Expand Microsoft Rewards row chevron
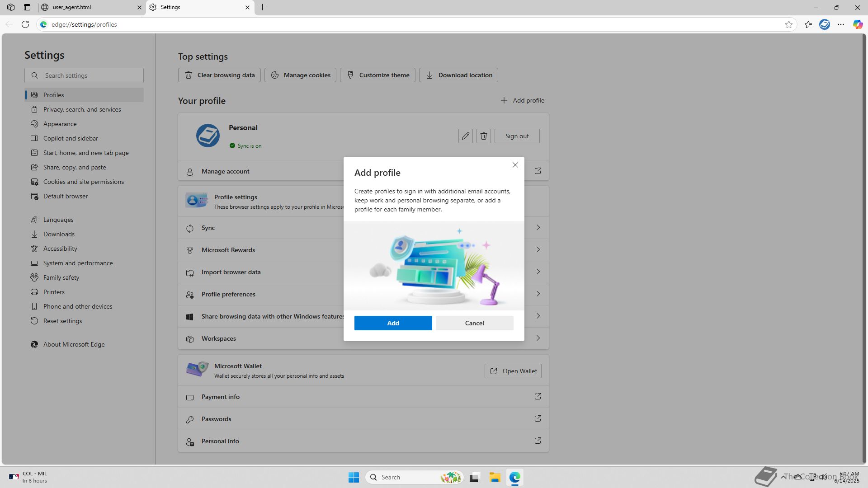 click(x=538, y=250)
